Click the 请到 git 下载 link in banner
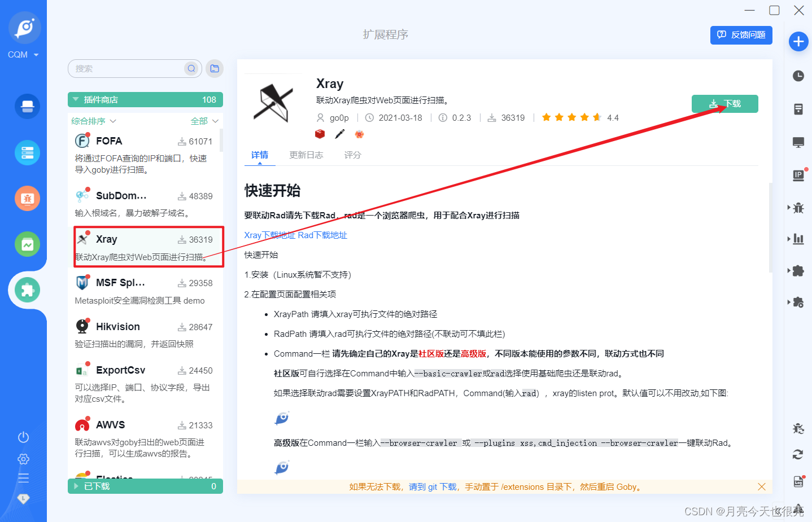 [x=433, y=487]
